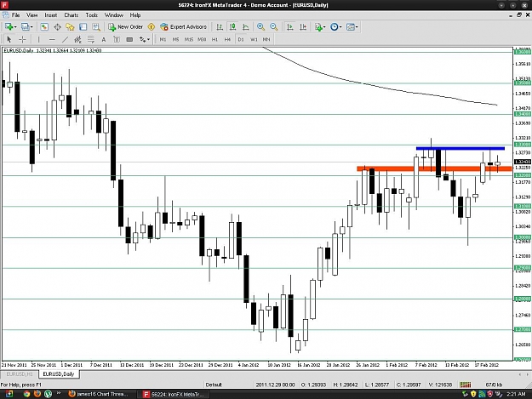The width and height of the screenshot is (532, 399).
Task: Open the Periodicity clock dropdown
Action: point(336,26)
